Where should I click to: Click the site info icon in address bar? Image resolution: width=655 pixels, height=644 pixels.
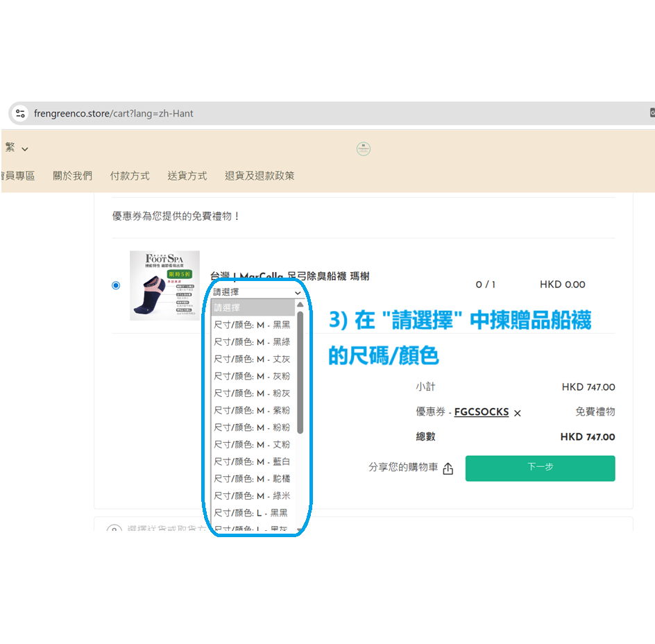[x=20, y=113]
